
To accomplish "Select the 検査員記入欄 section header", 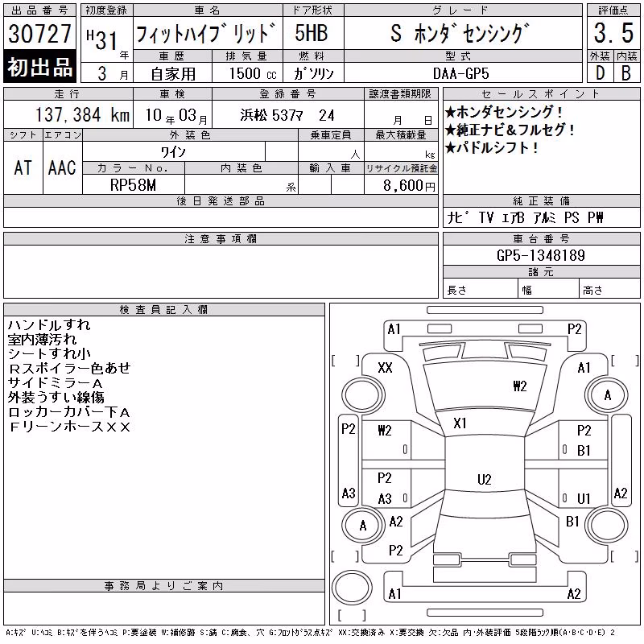I will (x=164, y=310).
